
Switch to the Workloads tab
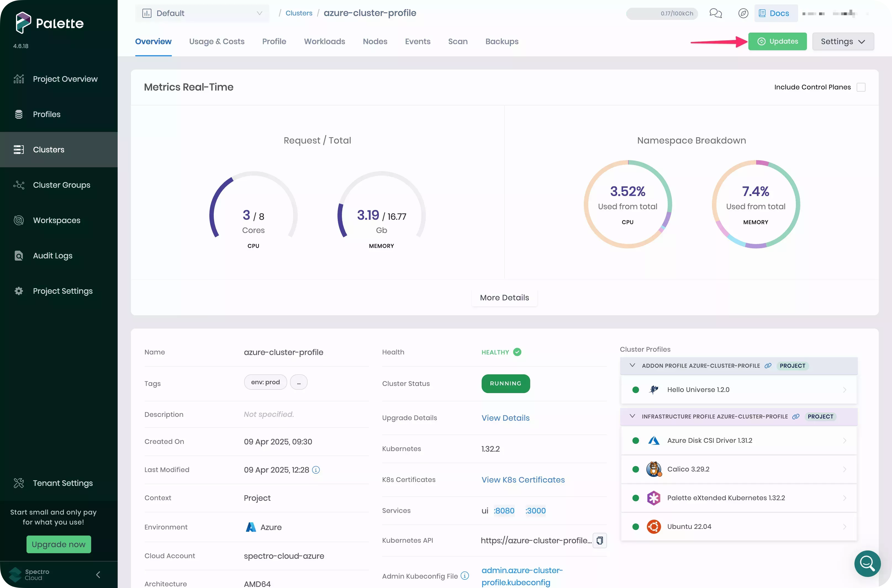point(324,41)
